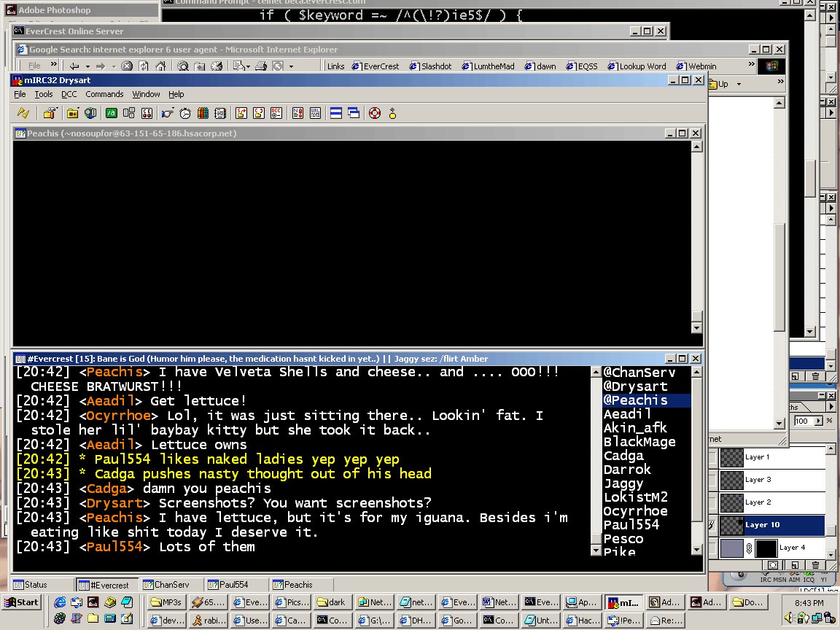Select Layer 1 in Photoshop layers panel
Viewport: 840px width, 630px height.
(771, 457)
